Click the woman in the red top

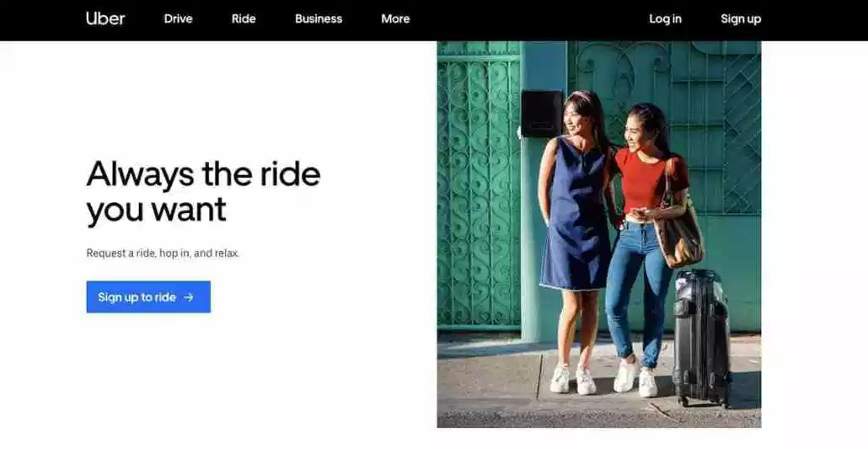[x=647, y=181]
